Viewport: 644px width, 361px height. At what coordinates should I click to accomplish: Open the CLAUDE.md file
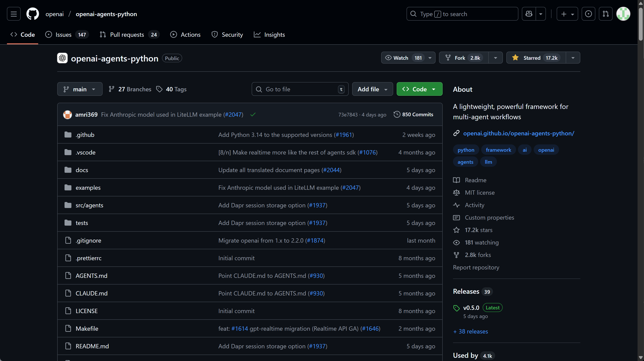91,293
